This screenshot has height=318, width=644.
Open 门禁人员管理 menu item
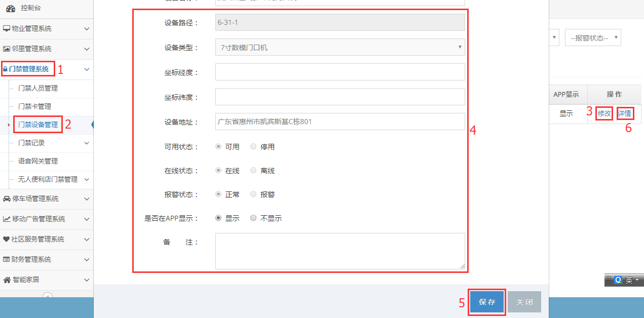[x=38, y=89]
